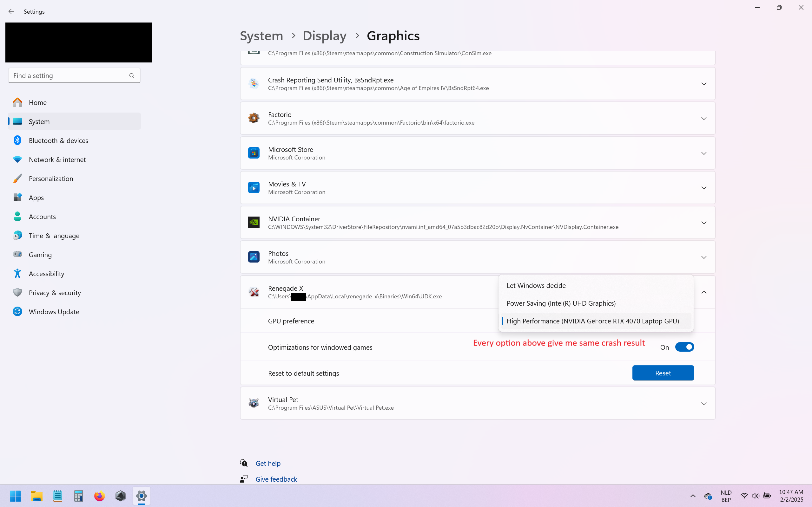
Task: Toggle Optimizations for windowed games switch
Action: [x=684, y=347]
